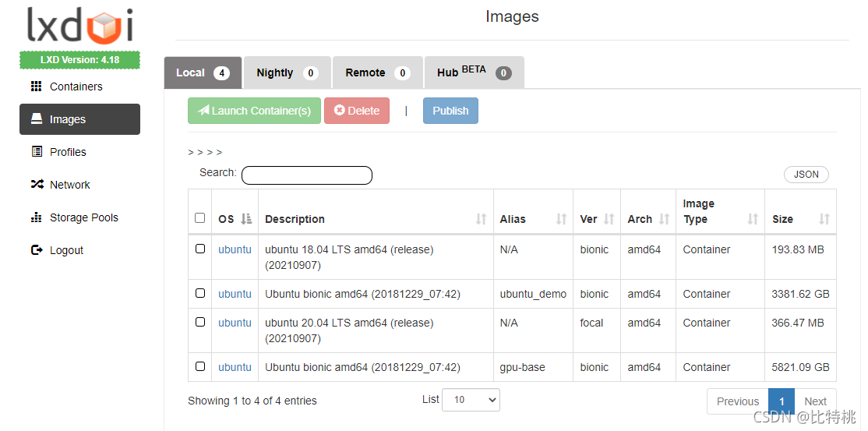This screenshot has height=431, width=868.
Task: Click the Containers grid icon in sidebar
Action: pos(36,87)
